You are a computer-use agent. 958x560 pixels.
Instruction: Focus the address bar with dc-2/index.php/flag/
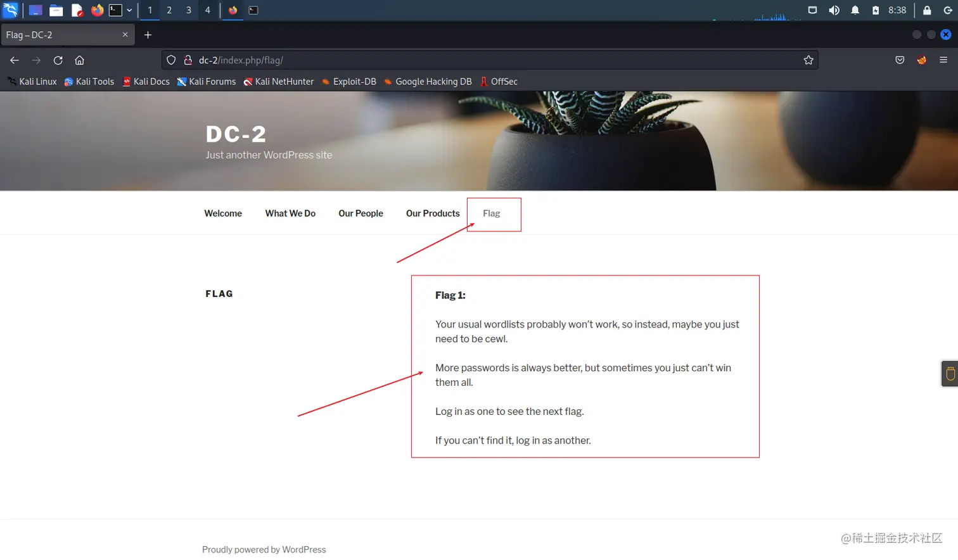(x=489, y=60)
